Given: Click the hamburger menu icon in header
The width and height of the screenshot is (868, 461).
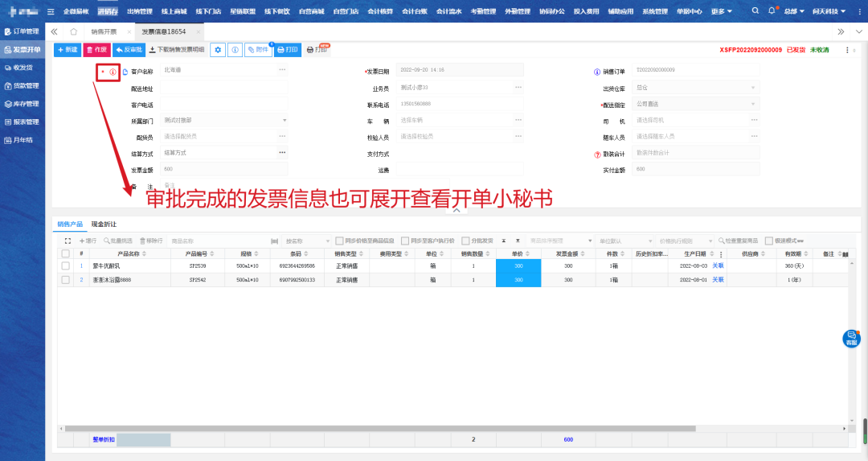Looking at the screenshot, I should point(51,11).
